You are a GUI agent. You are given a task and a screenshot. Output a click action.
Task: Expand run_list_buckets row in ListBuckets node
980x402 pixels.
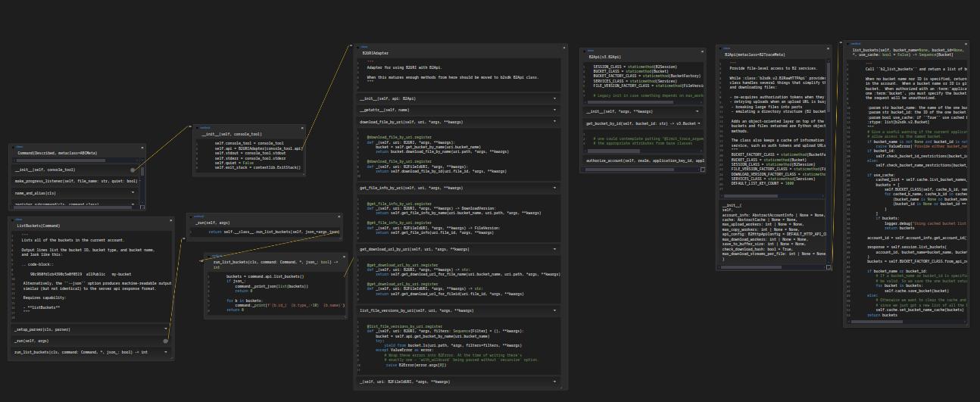click(x=166, y=352)
